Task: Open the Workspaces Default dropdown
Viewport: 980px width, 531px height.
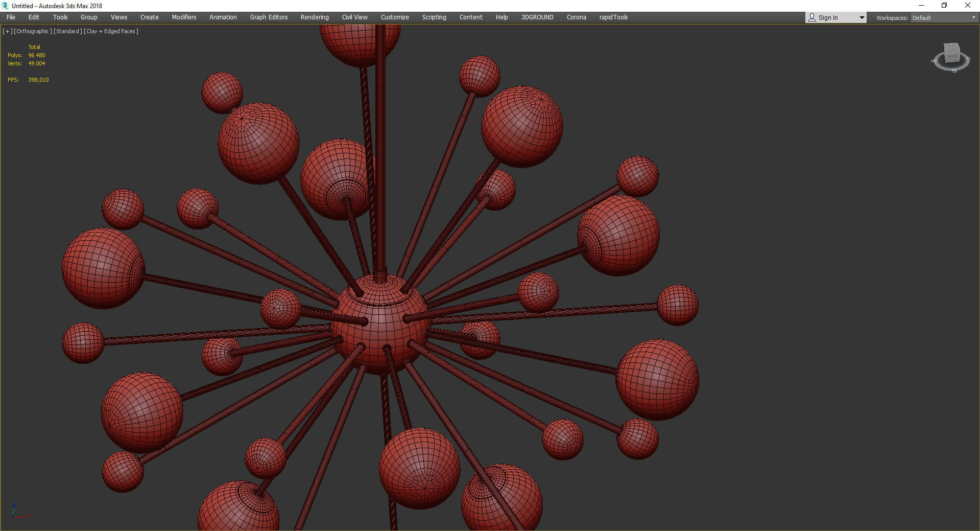Action: pyautogui.click(x=944, y=18)
